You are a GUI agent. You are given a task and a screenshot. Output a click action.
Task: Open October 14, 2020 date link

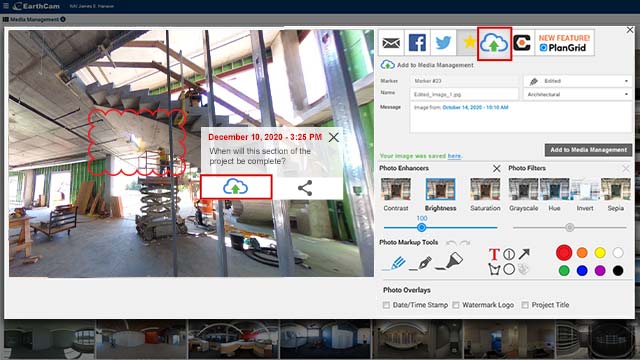[475, 107]
